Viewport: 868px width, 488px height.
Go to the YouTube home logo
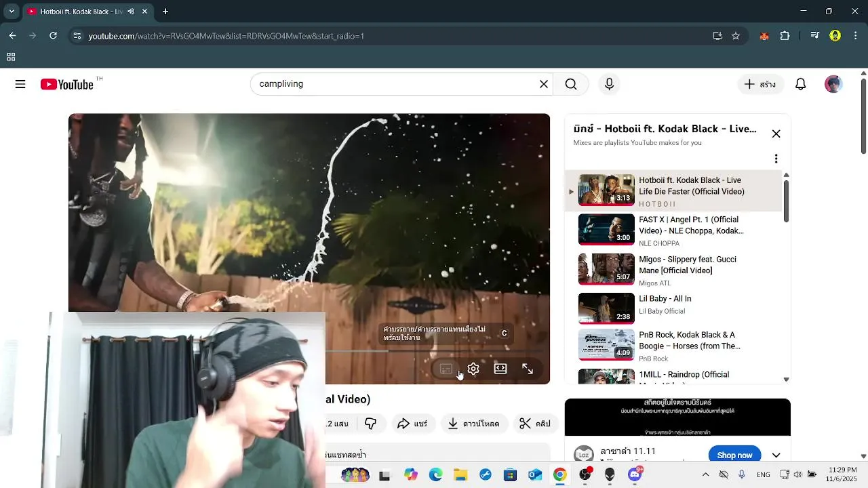tap(66, 84)
